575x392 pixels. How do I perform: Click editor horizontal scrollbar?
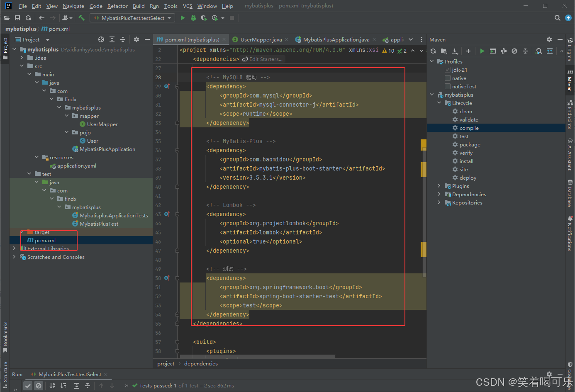click(x=257, y=356)
